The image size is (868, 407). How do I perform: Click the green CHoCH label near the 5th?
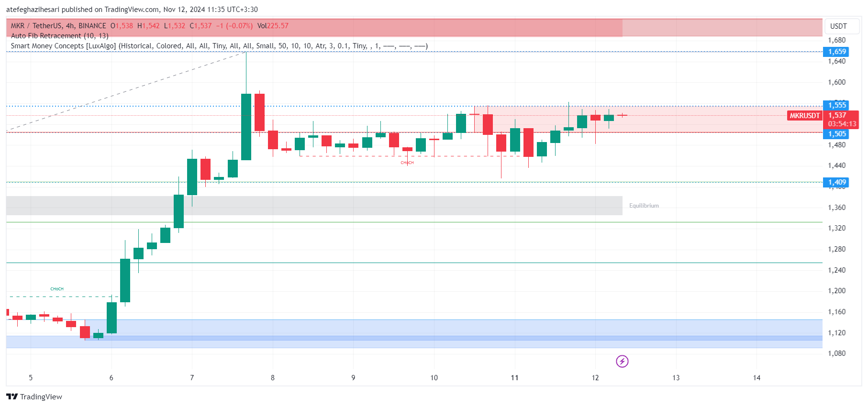click(57, 289)
